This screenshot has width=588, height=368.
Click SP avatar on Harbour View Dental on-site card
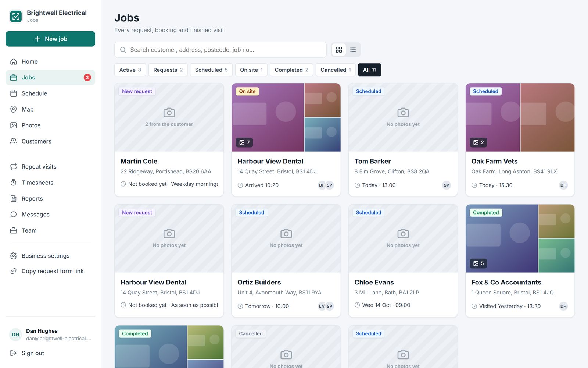330,185
